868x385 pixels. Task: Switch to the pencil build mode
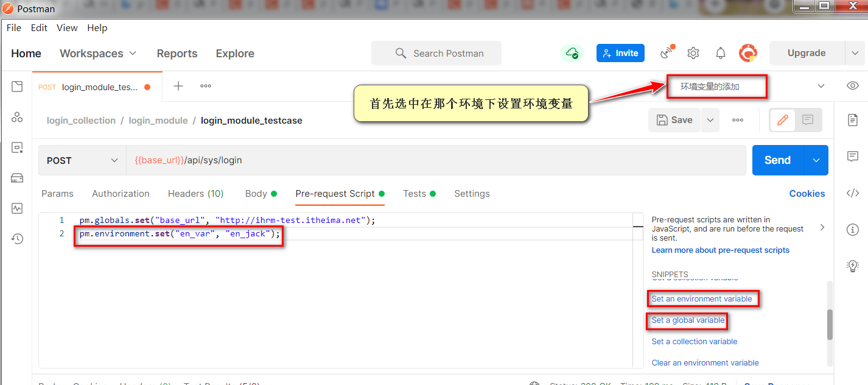pos(783,120)
